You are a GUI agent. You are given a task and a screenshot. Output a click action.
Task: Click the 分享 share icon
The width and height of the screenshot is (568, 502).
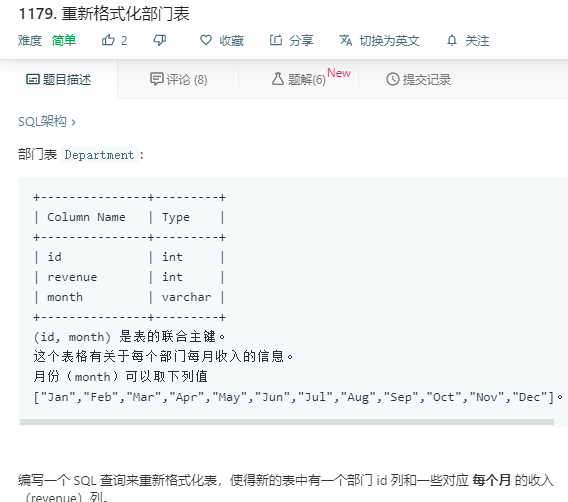[x=276, y=40]
